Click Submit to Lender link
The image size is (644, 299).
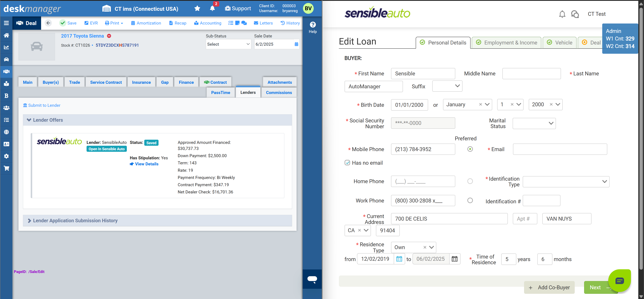click(x=42, y=105)
